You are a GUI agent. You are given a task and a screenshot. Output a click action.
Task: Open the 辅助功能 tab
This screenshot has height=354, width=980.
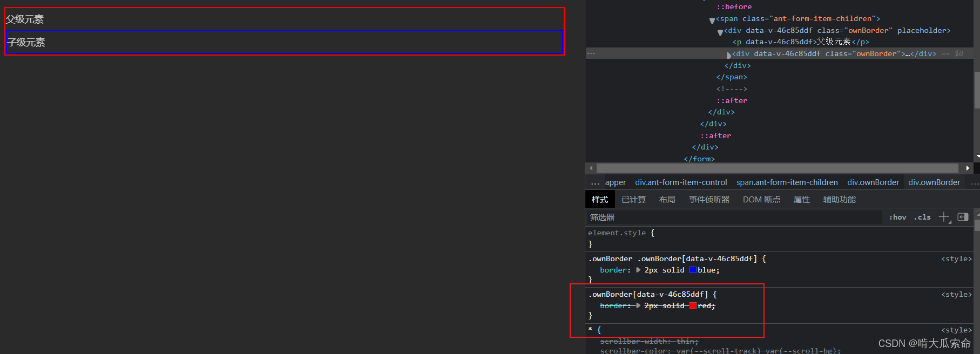pyautogui.click(x=840, y=200)
